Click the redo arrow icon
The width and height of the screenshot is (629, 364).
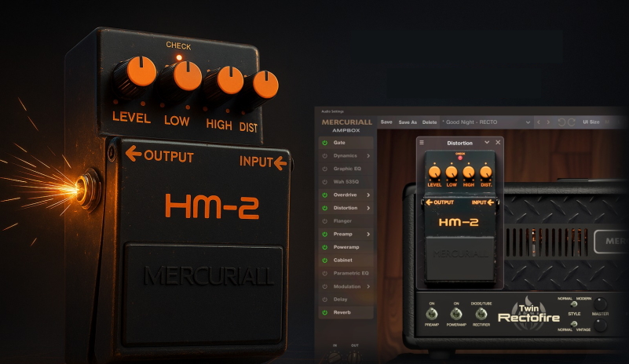(572, 122)
